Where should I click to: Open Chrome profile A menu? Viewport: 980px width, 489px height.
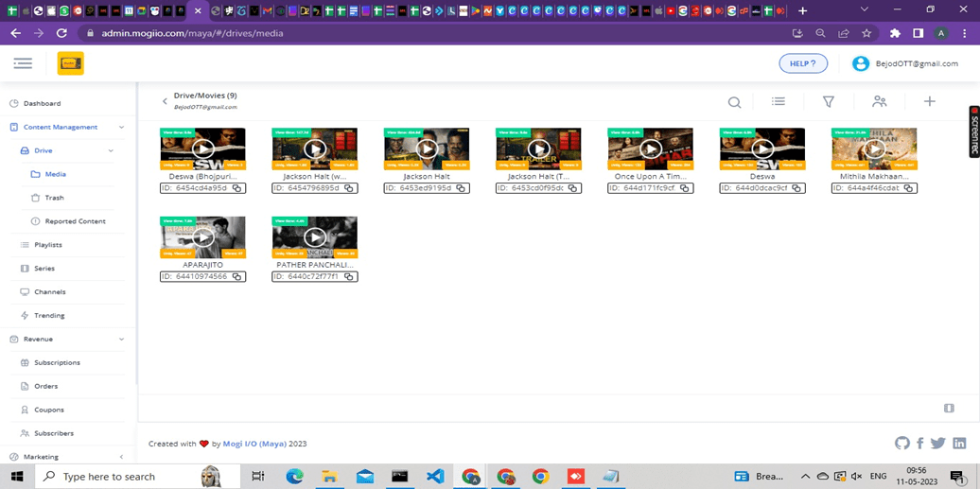(x=940, y=33)
